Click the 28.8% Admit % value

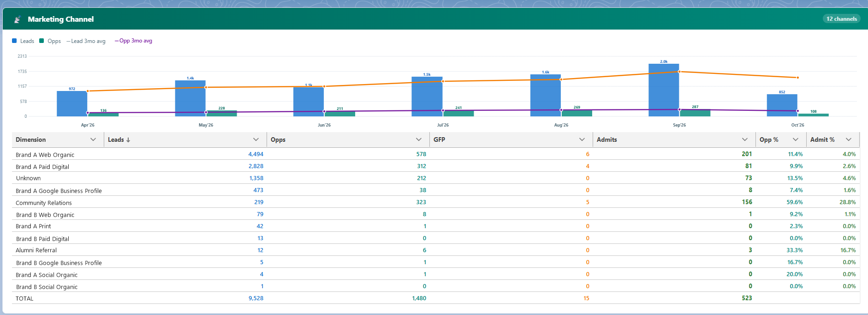pyautogui.click(x=848, y=202)
